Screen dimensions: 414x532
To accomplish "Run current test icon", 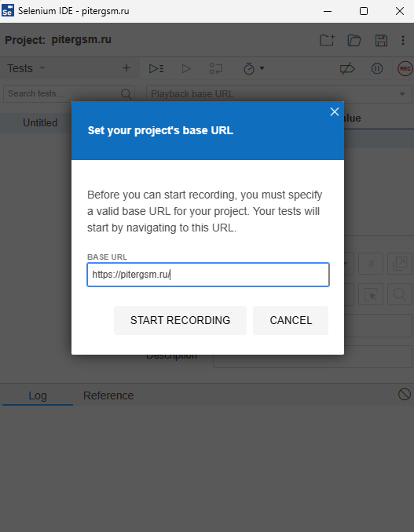I will click(186, 68).
